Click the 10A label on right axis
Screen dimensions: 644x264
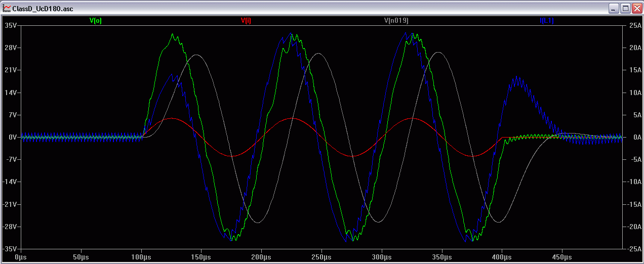tap(635, 93)
